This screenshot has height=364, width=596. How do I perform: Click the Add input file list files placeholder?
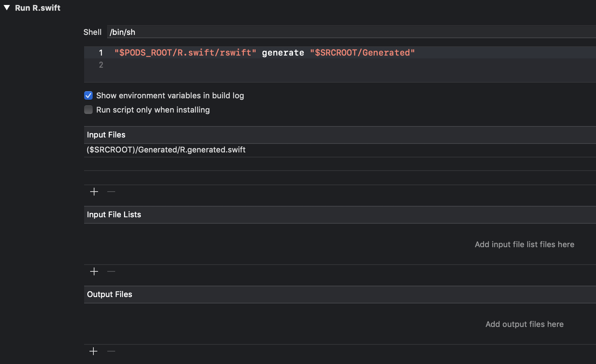pos(524,244)
